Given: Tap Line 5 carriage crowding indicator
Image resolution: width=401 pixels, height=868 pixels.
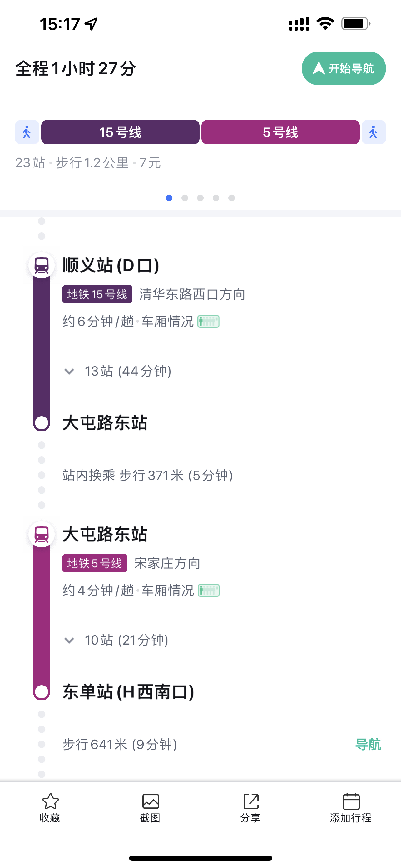Looking at the screenshot, I should (x=208, y=590).
